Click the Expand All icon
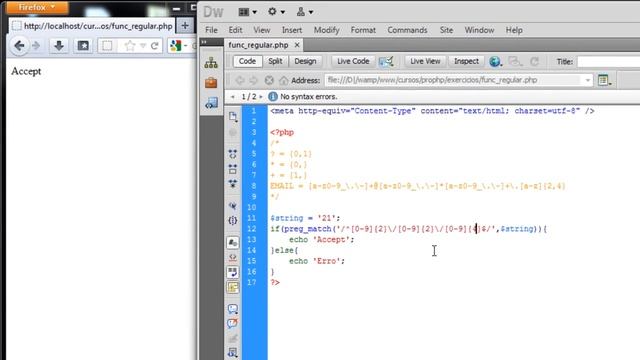Image resolution: width=640 pixels, height=360 pixels. point(233,184)
